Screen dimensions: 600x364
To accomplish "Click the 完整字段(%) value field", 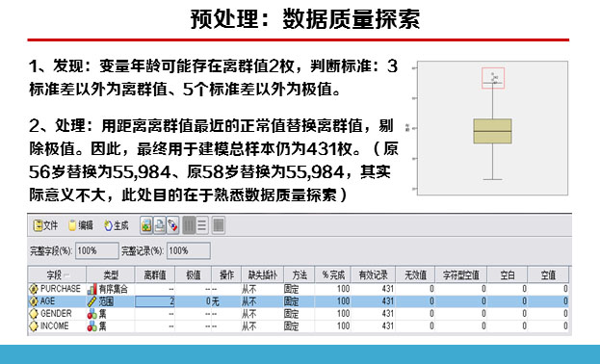I will [x=97, y=251].
